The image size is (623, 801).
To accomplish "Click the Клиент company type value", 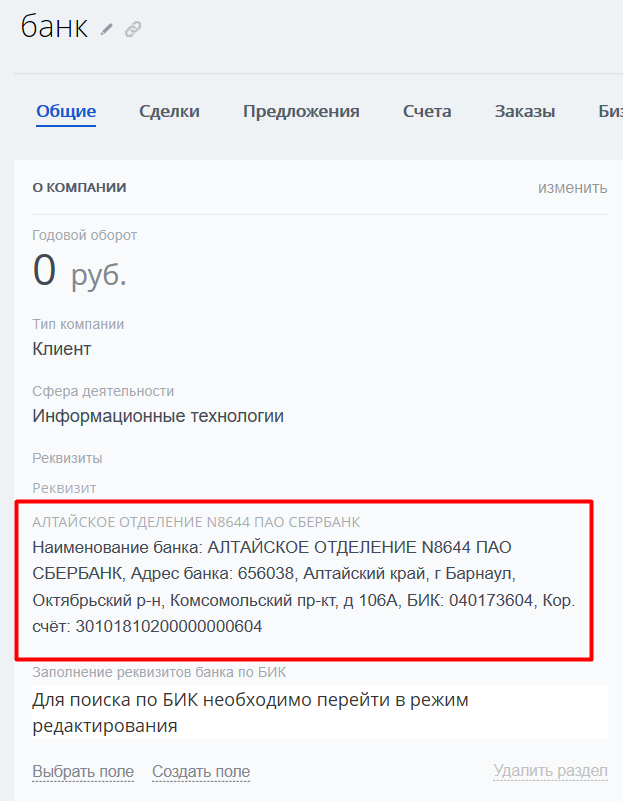I will 62,349.
